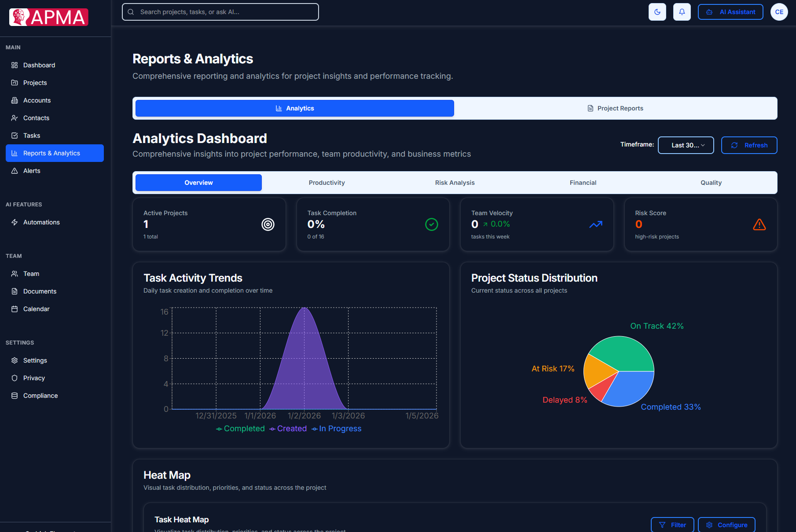This screenshot has width=796, height=532.
Task: Launch the AI Assistant
Action: click(730, 12)
